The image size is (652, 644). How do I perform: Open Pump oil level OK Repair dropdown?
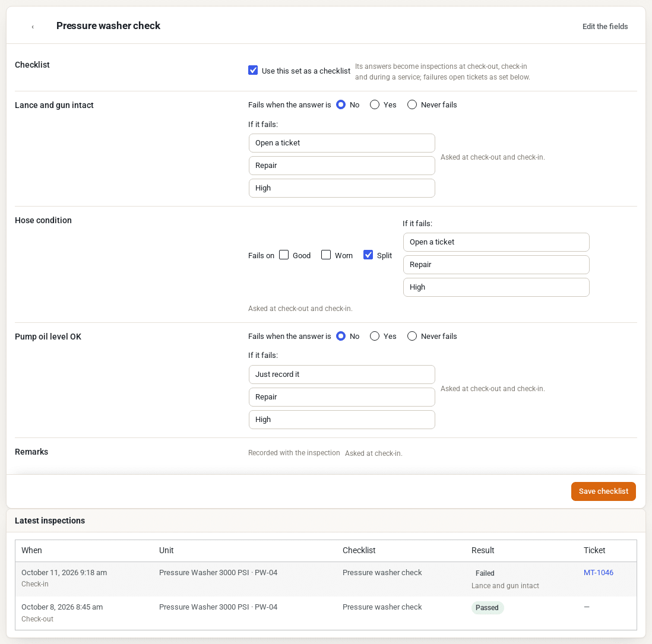tap(342, 397)
